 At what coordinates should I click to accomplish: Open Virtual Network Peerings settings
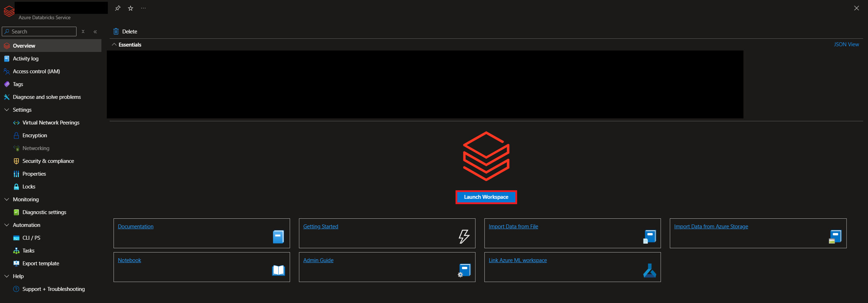click(51, 123)
